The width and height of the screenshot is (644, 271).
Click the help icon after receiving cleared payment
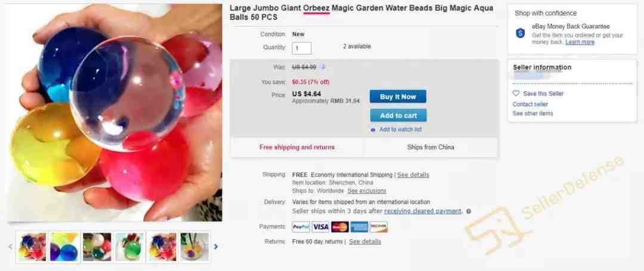point(469,211)
